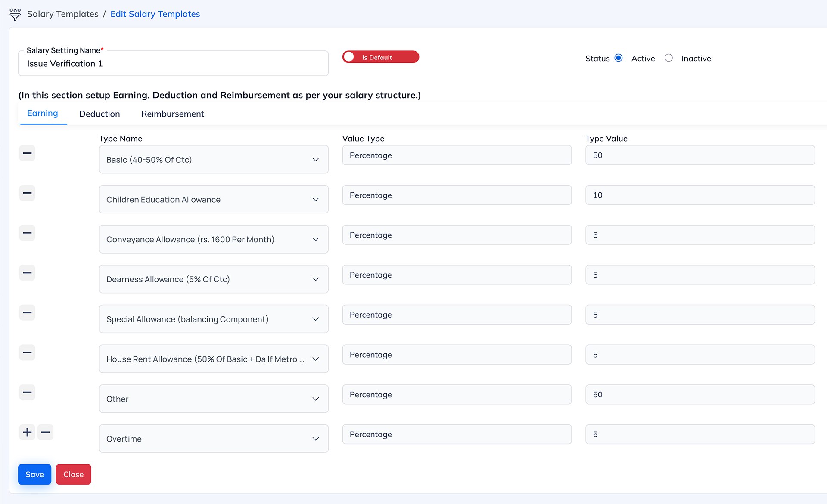Select the Active status radio button
This screenshot has width=827, height=504.
pyautogui.click(x=619, y=58)
